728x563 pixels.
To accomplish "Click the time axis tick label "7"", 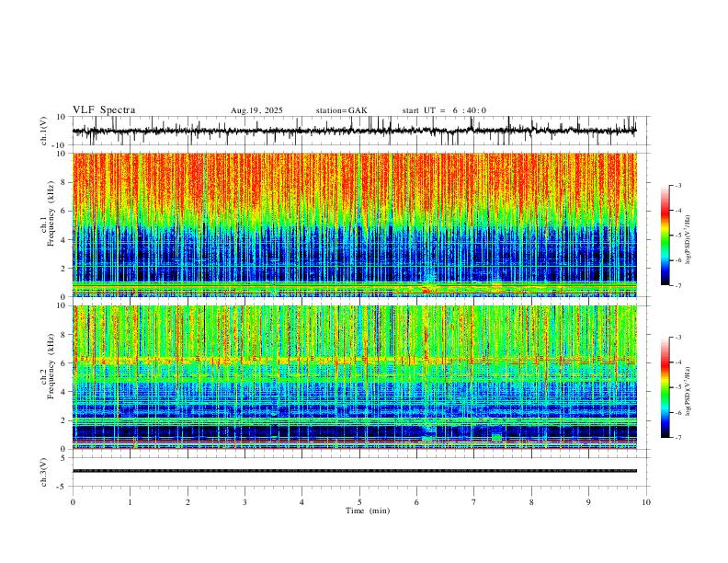I will 474,502.
